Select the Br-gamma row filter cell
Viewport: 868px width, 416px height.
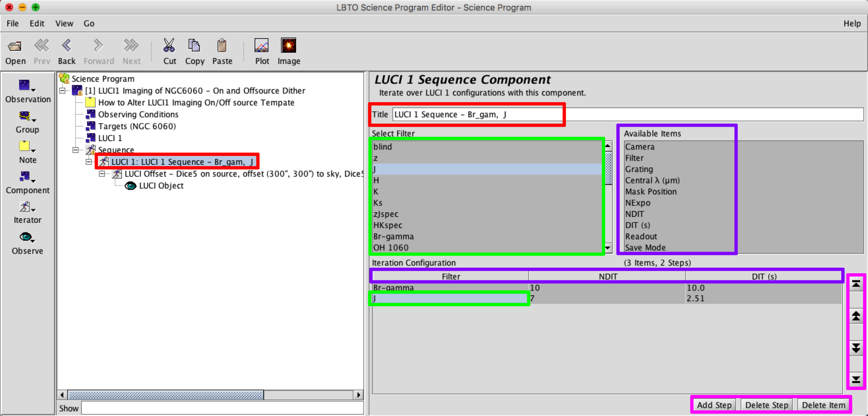[451, 288]
